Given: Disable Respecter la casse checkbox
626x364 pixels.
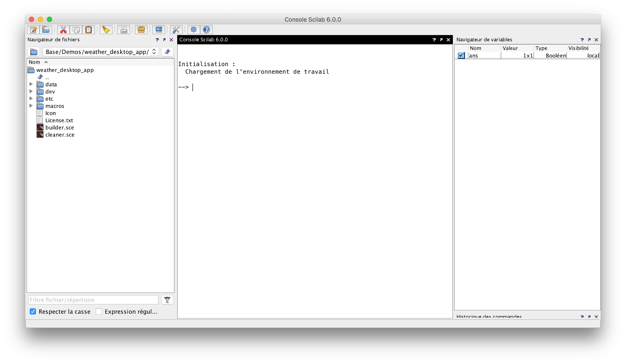Looking at the screenshot, I should [33, 311].
